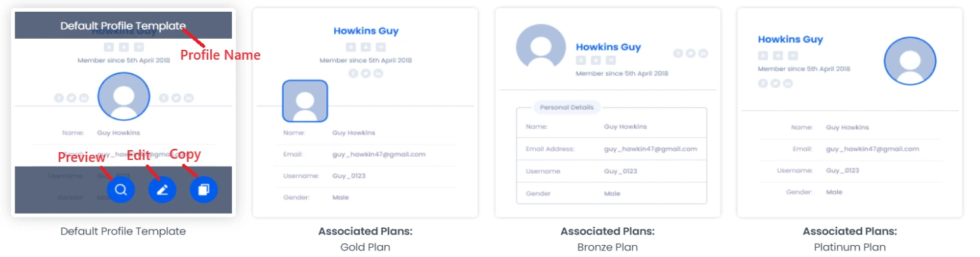Click the Platinum Plan label under Associated Plans
Viewport: 980px width, 257px height.
tap(850, 247)
